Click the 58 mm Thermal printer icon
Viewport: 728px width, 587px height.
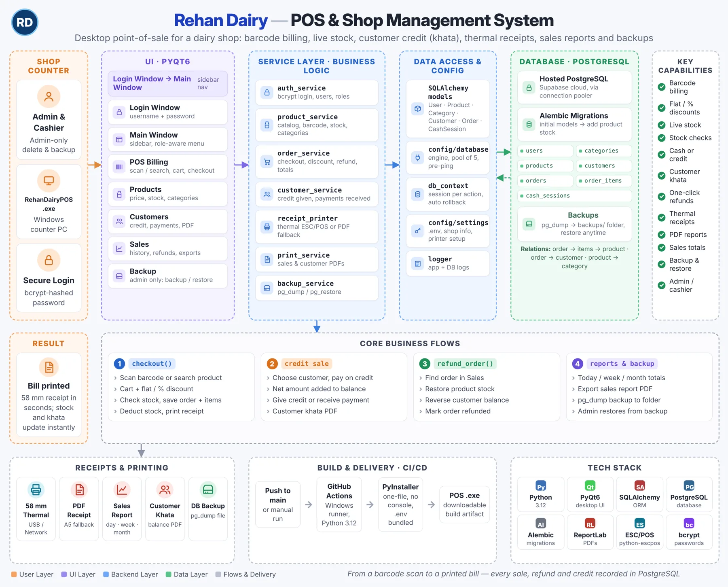point(36,490)
